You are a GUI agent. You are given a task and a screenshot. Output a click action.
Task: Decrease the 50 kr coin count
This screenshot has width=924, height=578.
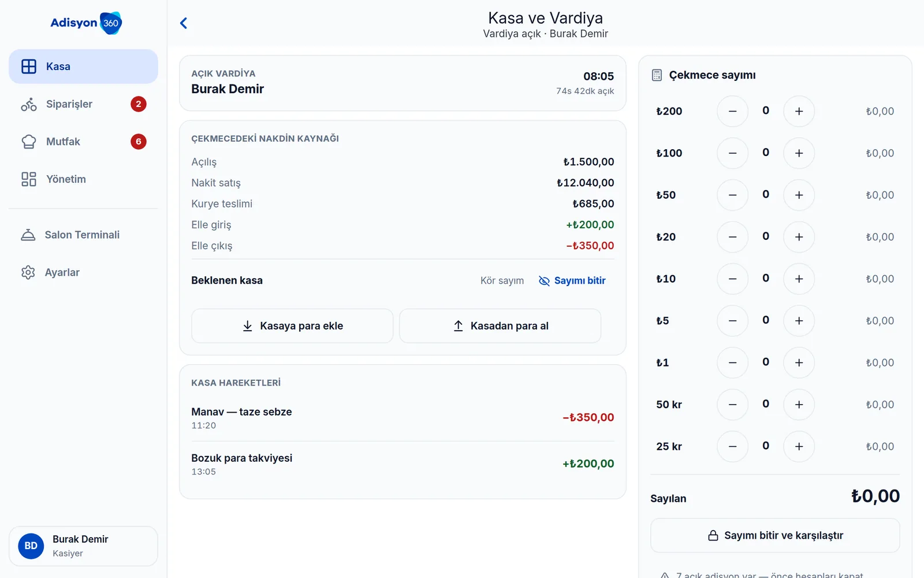point(733,405)
